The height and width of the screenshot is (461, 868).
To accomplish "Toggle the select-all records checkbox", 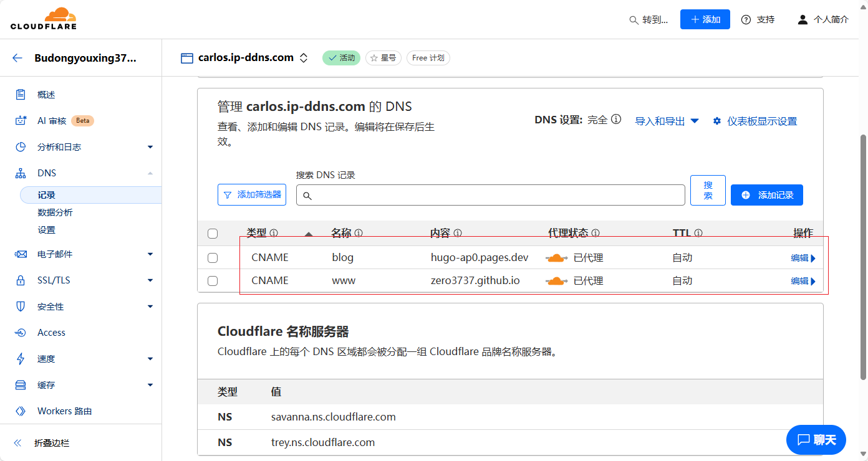I will 213,234.
